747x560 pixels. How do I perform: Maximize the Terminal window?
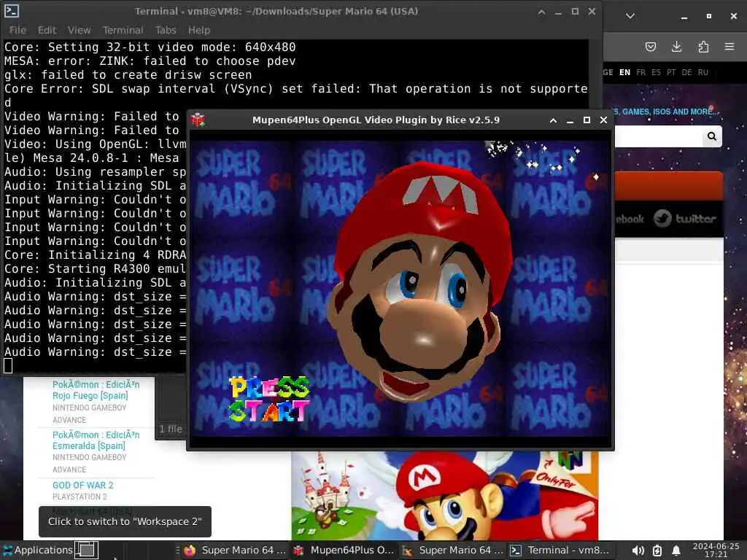click(x=575, y=12)
